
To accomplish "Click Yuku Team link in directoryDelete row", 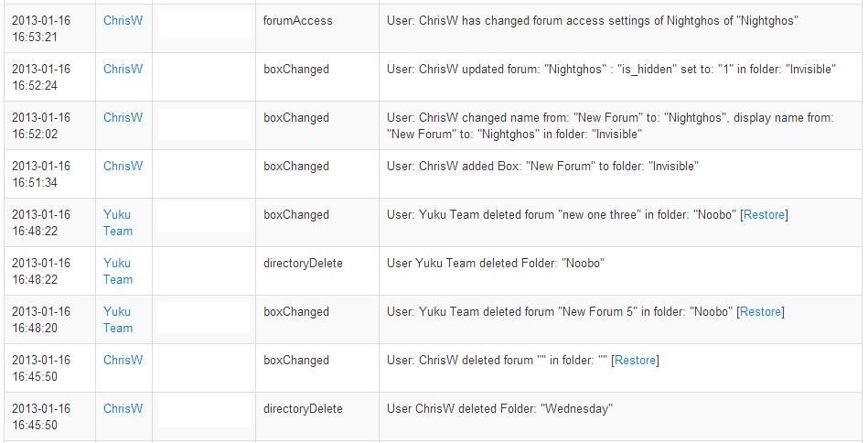I will 118,271.
